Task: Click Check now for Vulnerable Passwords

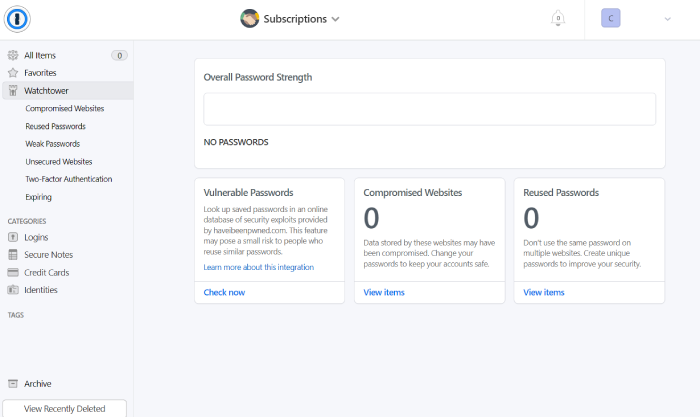Action: (224, 292)
